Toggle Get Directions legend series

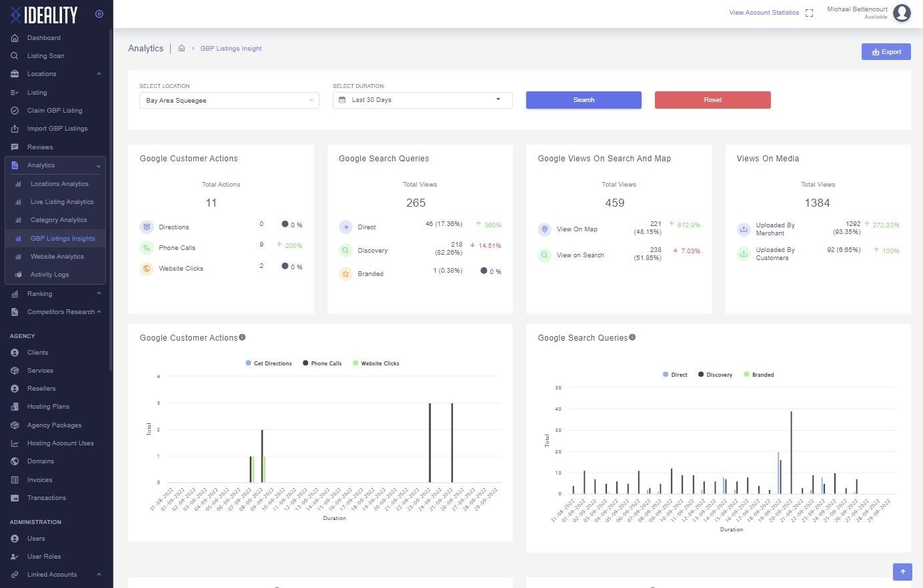269,363
